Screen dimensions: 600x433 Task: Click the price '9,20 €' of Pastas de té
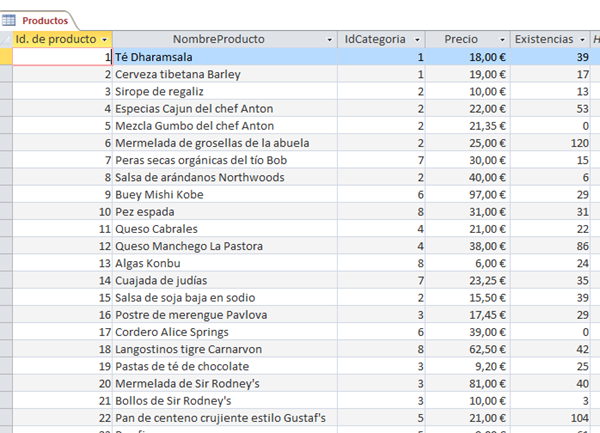click(468, 366)
